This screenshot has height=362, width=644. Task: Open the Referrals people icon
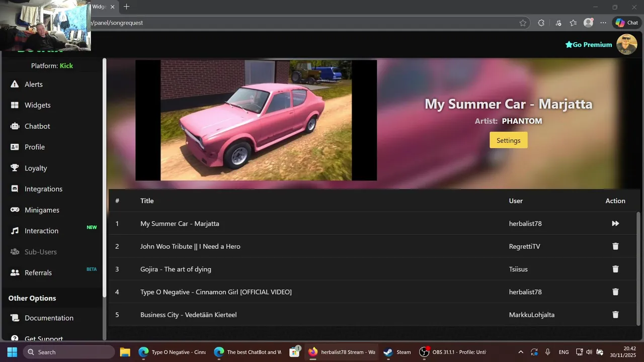point(15,273)
